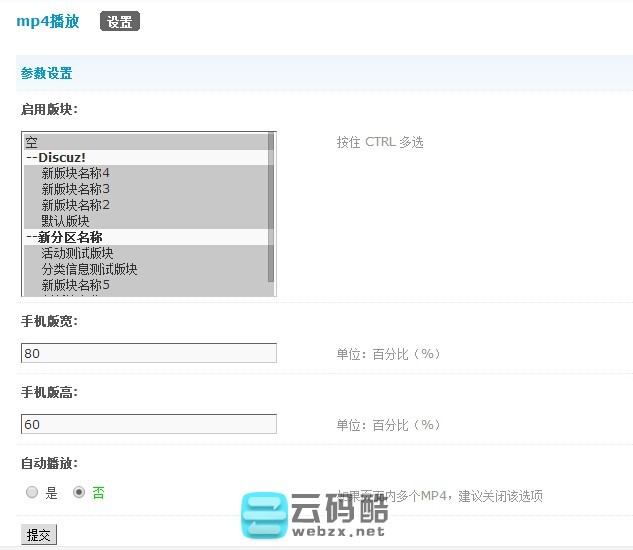This screenshot has width=633, height=550.
Task: Choose 新版块名称4 in the forum list
Action: (75, 173)
